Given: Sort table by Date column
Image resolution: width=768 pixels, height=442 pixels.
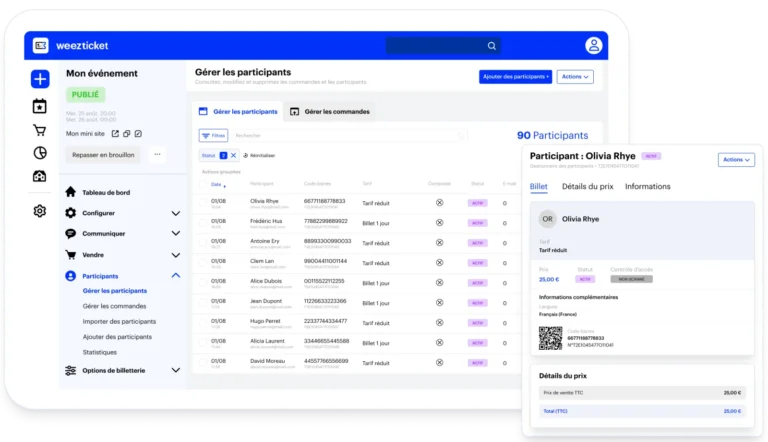Looking at the screenshot, I should 218,184.
